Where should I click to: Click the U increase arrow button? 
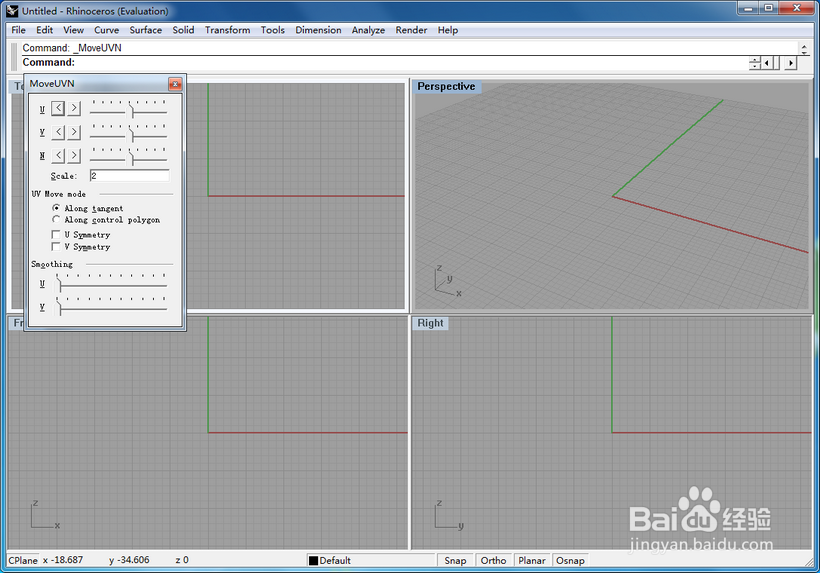pyautogui.click(x=74, y=108)
